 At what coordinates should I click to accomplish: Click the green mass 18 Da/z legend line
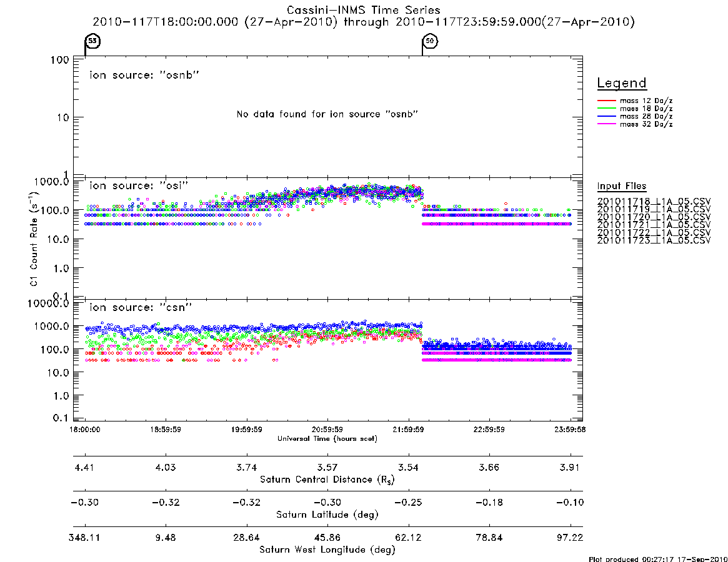coord(606,108)
